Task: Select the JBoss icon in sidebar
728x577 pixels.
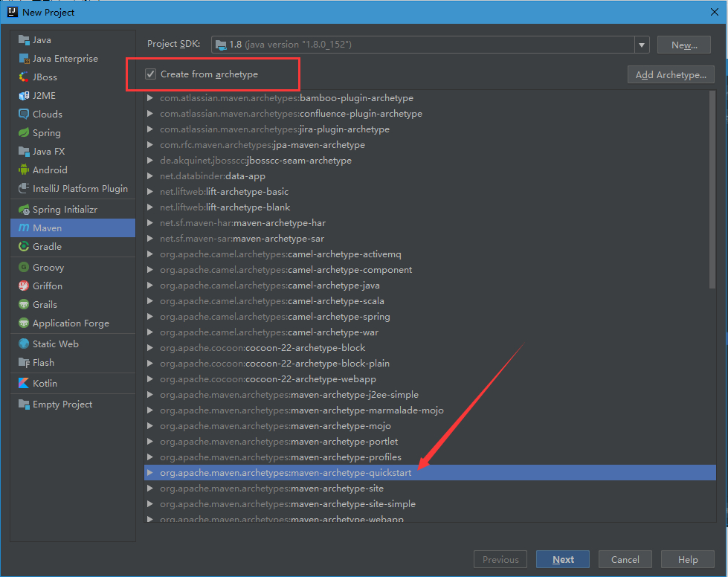Action: 24,77
